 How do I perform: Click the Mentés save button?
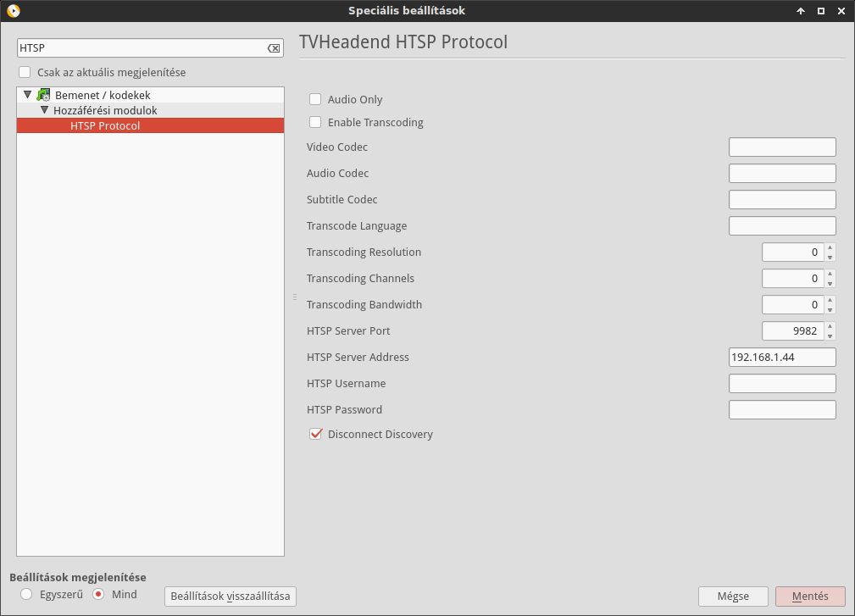coord(810,597)
